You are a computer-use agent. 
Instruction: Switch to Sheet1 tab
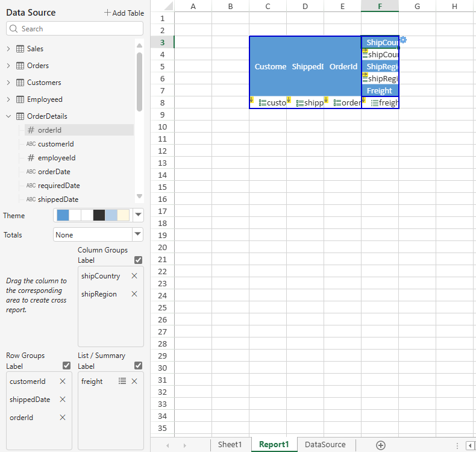230,445
